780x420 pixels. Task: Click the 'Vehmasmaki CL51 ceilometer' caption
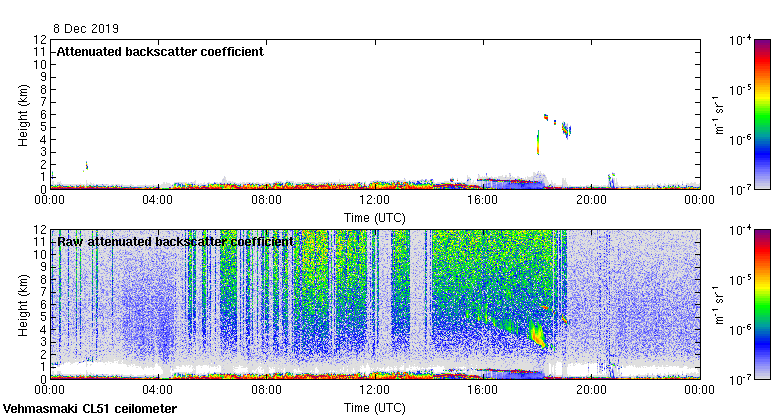coord(90,409)
